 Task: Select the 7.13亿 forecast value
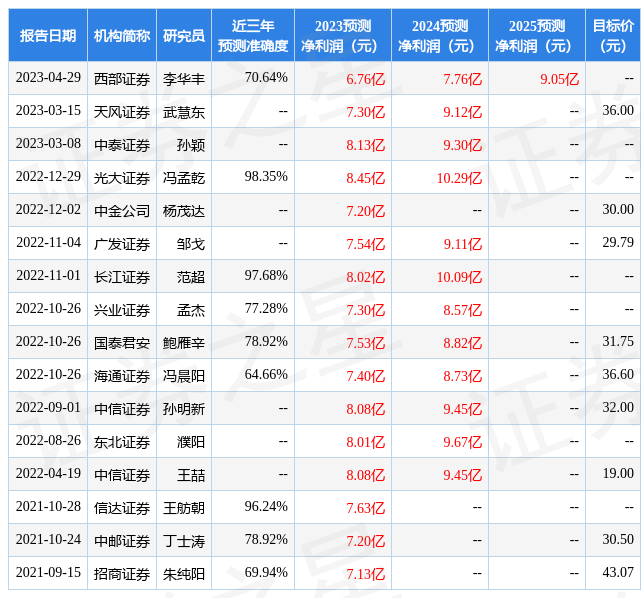(x=365, y=574)
